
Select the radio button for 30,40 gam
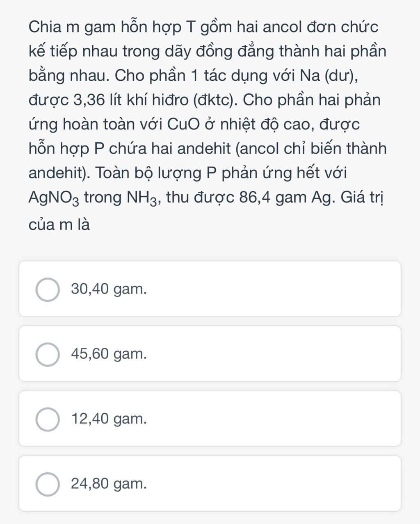pyautogui.click(x=48, y=289)
